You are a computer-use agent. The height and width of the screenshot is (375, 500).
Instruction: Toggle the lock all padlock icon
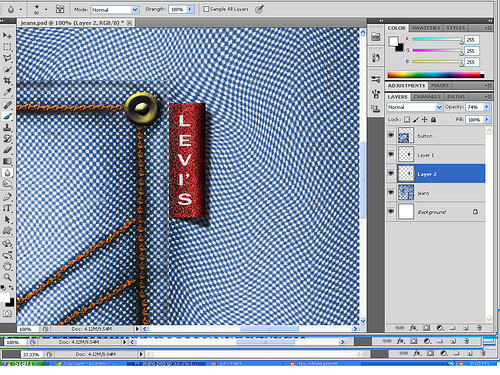[433, 119]
